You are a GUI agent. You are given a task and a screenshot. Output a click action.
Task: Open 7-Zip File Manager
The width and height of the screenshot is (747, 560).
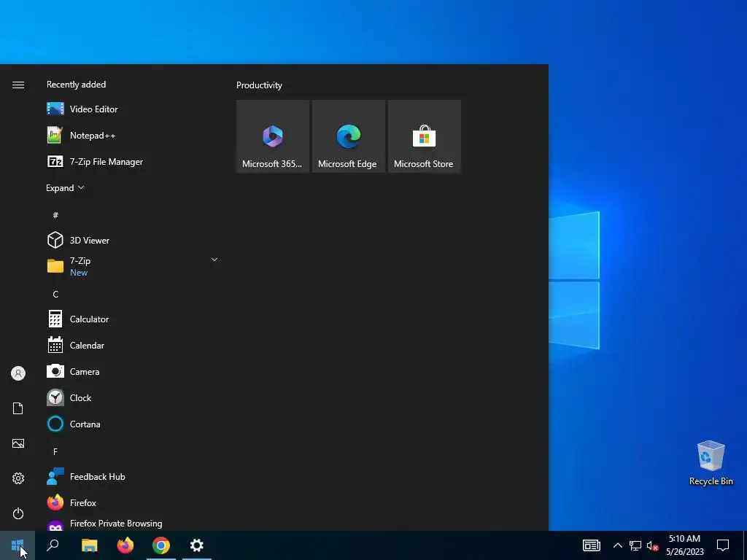133,161
